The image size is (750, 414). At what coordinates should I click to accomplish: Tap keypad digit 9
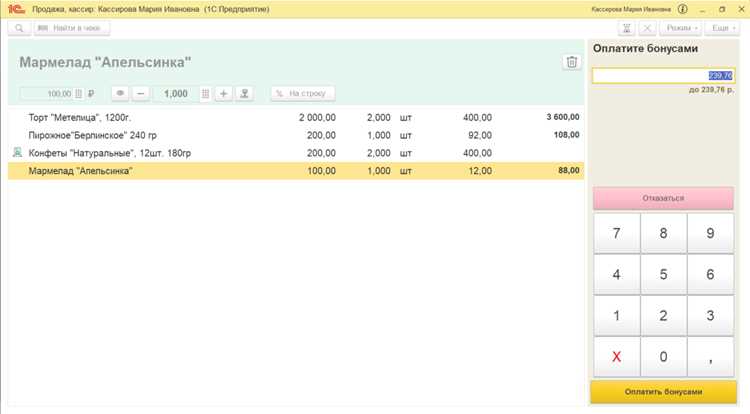(x=710, y=233)
